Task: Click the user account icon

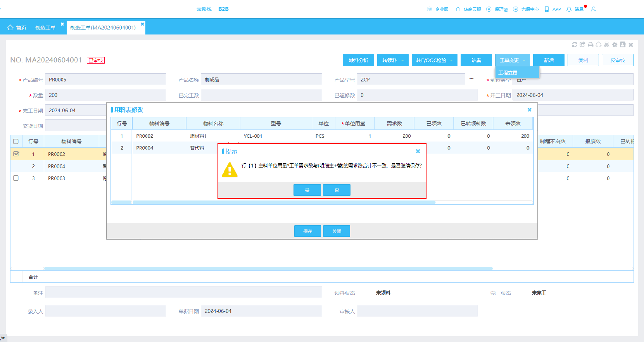Action: [x=594, y=9]
